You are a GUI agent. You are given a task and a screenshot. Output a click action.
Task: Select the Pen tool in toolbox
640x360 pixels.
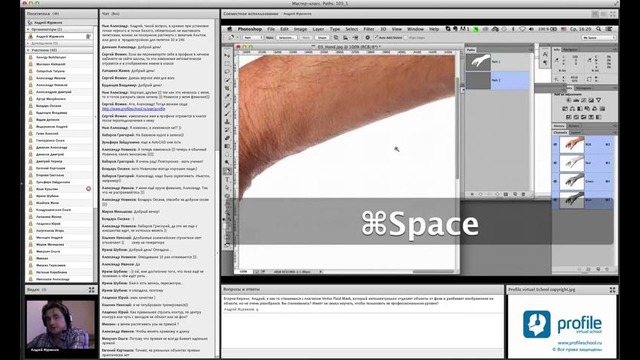227,171
